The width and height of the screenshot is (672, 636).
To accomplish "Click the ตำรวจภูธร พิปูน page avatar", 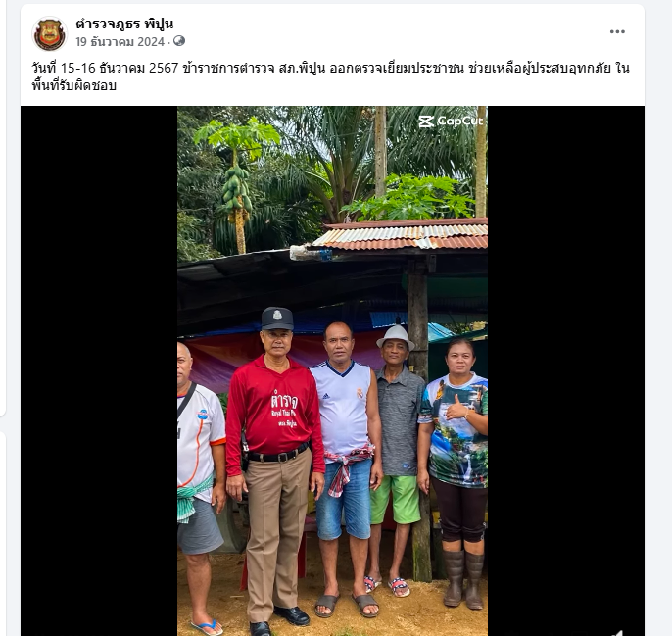I will [50, 34].
